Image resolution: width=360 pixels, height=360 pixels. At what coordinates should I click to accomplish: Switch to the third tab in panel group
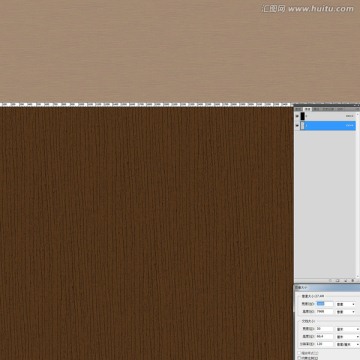(316, 109)
